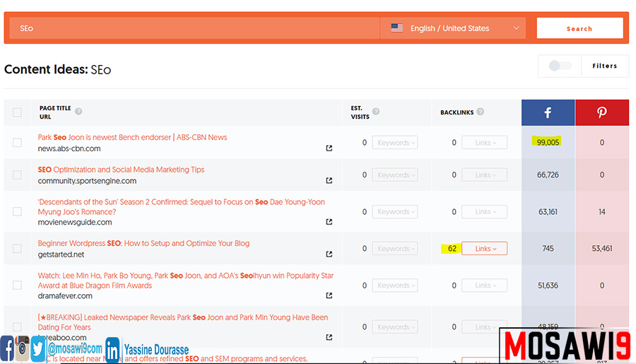Click the 51,636 Facebook shares value
The width and height of the screenshot is (636, 364).
[x=548, y=286]
